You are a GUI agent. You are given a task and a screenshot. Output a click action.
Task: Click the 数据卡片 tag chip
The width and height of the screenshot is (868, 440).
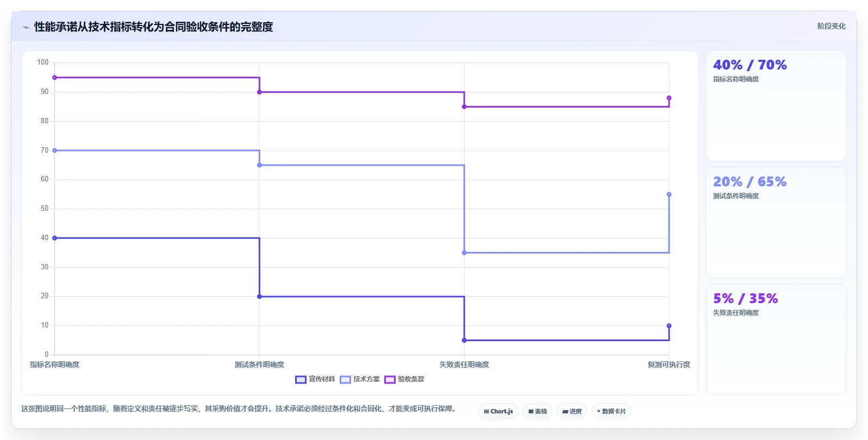click(611, 411)
